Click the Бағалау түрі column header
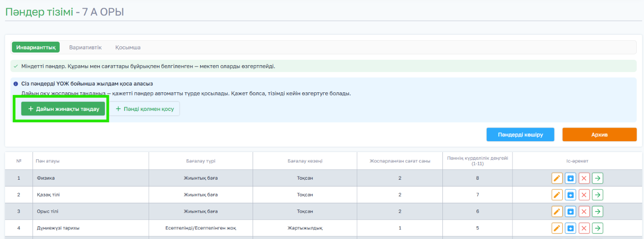Screen dimensions: 644x239 pos(201,161)
